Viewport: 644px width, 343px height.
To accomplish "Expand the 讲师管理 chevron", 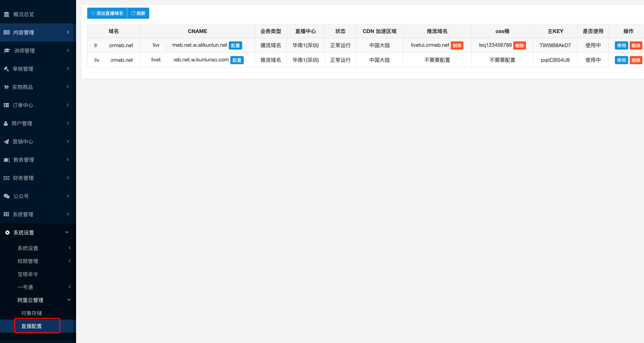I will click(x=68, y=50).
